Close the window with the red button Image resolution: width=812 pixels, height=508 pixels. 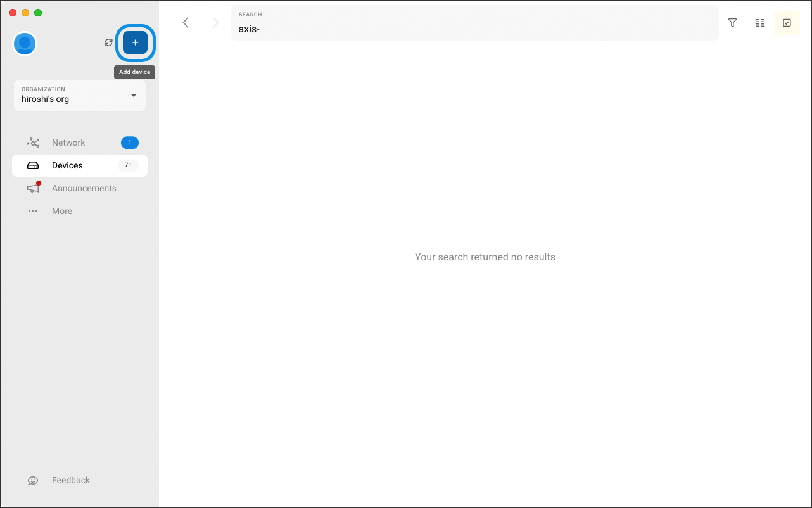click(x=13, y=13)
